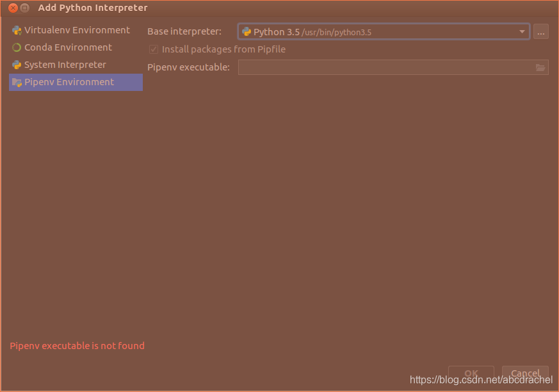Screen dimensions: 559x392
Task: Click the browse "..." icon next to Base interpreter
Action: coord(541,31)
